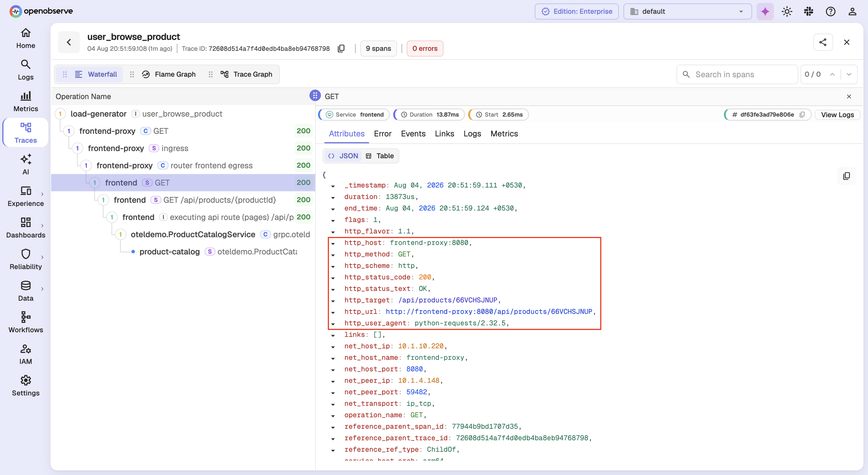Expand the Experience submenu chevron
The image size is (868, 475).
pyautogui.click(x=42, y=194)
